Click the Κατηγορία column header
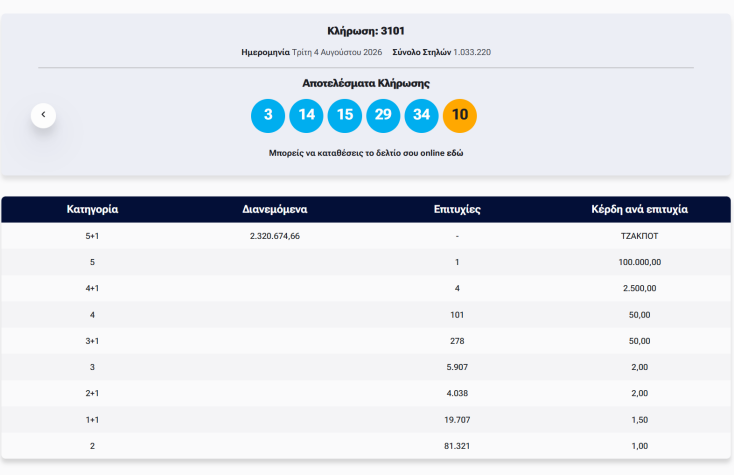 click(92, 209)
